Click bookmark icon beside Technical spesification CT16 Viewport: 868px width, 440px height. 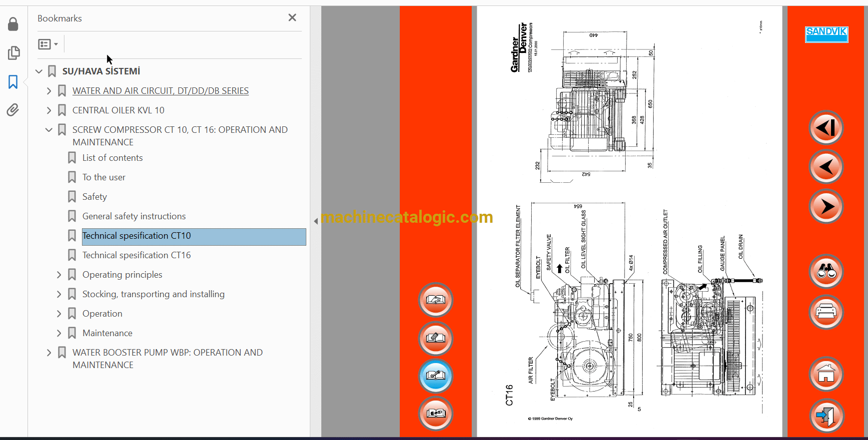coord(72,255)
